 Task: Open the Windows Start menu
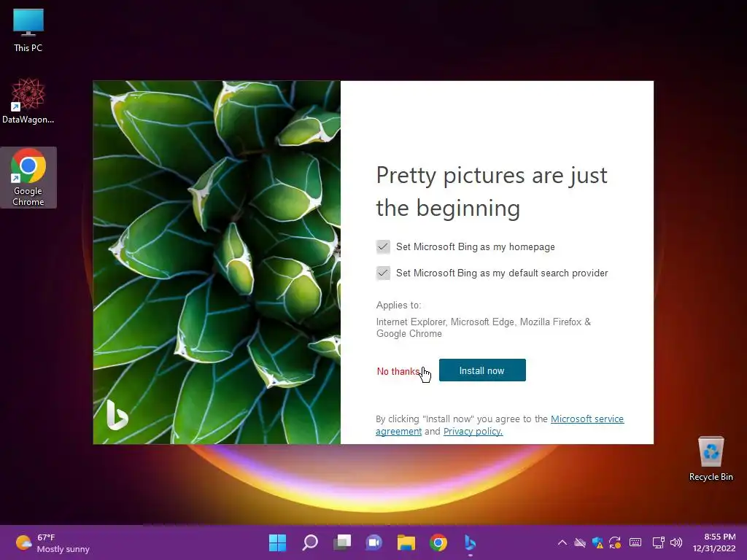pos(277,542)
